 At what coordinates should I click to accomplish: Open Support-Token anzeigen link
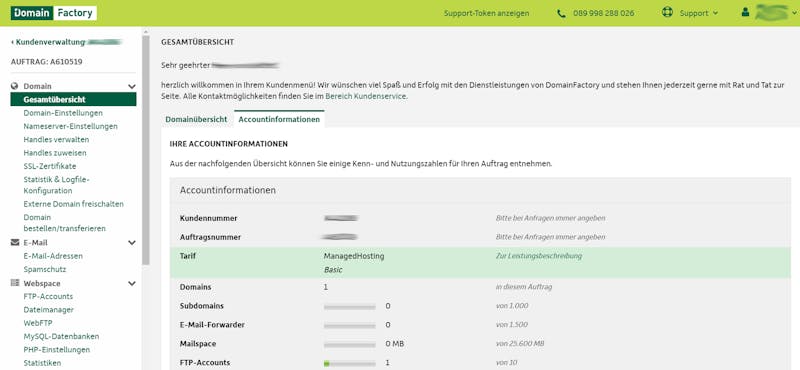click(x=486, y=13)
